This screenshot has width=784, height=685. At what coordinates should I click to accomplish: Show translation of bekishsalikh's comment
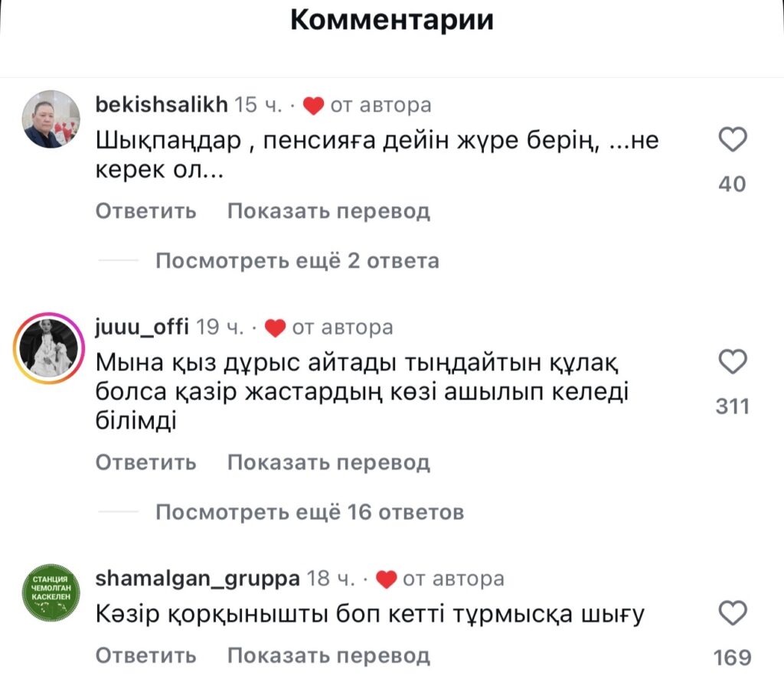tap(328, 210)
